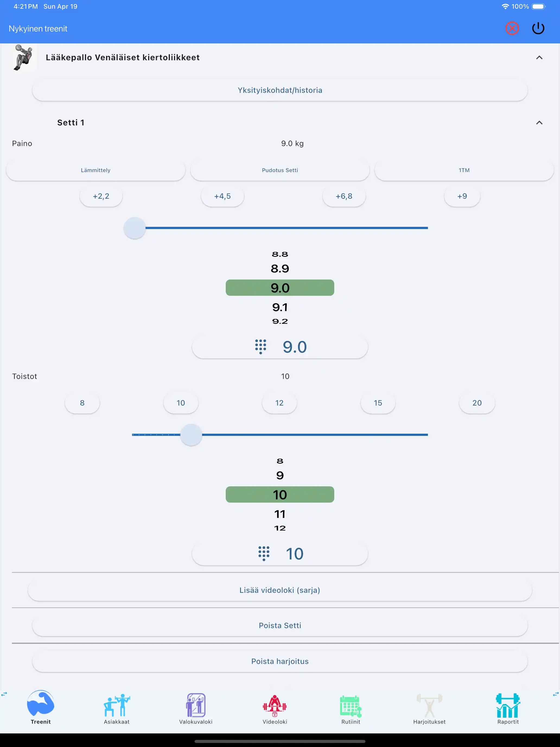
Task: Toggle the Lämmittely set type
Action: 96,170
